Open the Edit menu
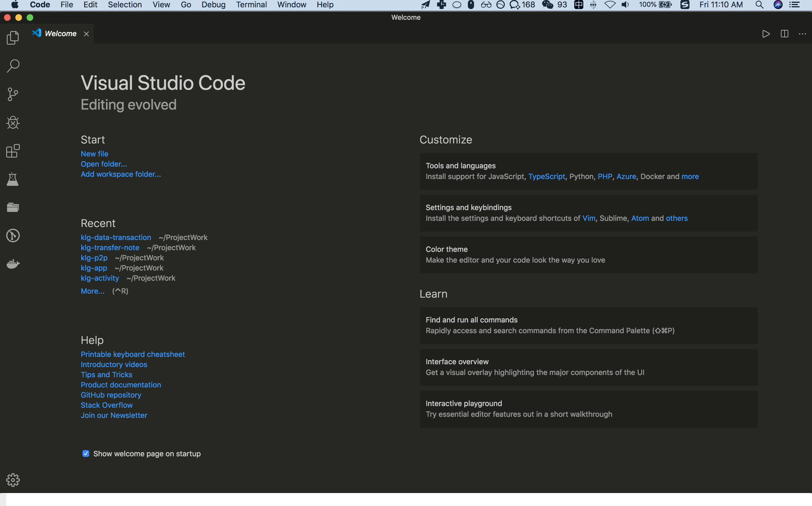Viewport: 812px width, 506px height. pyautogui.click(x=90, y=5)
